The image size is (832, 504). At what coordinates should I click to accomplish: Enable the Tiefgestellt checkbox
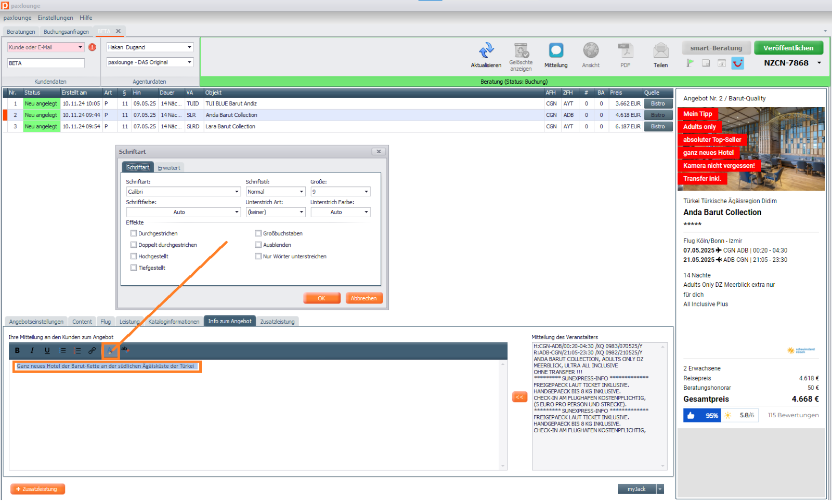coord(134,268)
